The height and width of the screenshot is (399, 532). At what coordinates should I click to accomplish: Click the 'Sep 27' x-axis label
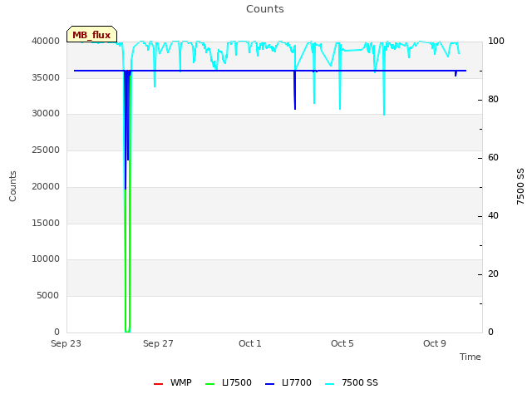point(158,343)
